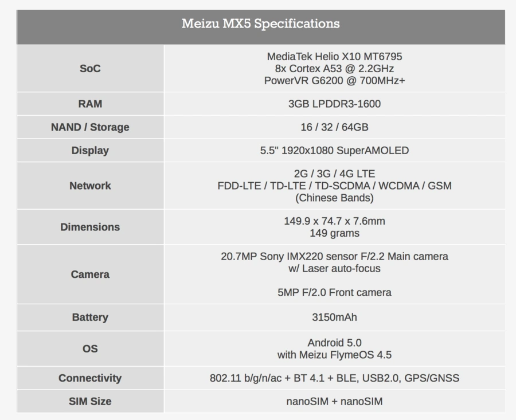Click the RAM row label
The width and height of the screenshot is (516, 420).
[x=90, y=104]
